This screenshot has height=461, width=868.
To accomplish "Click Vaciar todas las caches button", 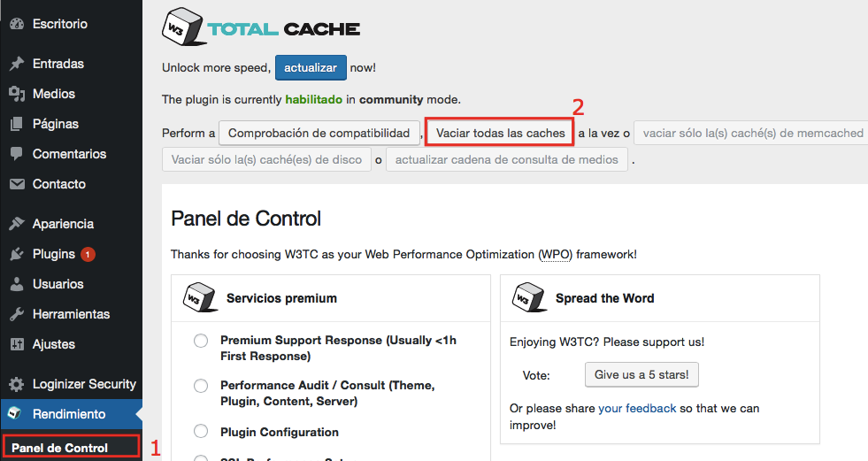I will (500, 133).
